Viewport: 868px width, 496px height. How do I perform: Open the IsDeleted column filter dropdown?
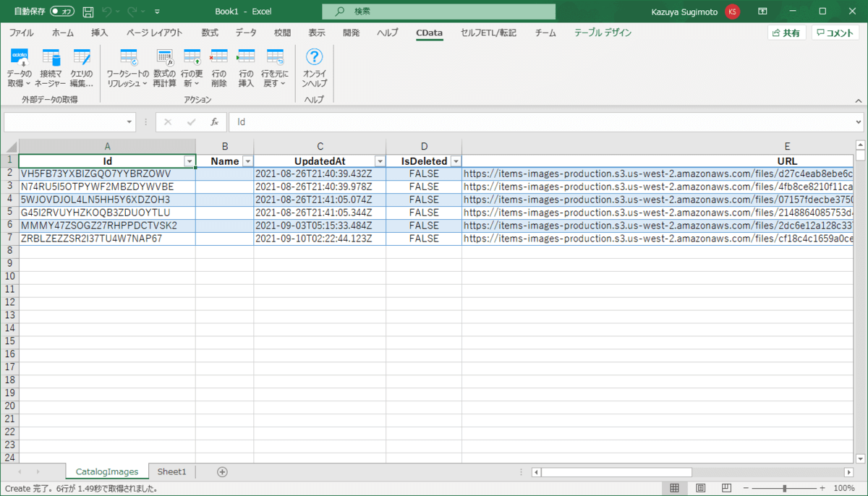[x=455, y=161]
